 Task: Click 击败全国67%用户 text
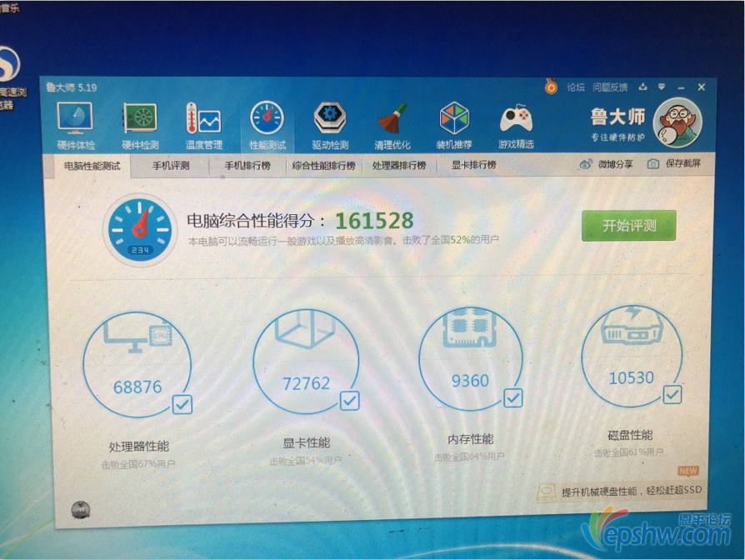[x=138, y=464]
